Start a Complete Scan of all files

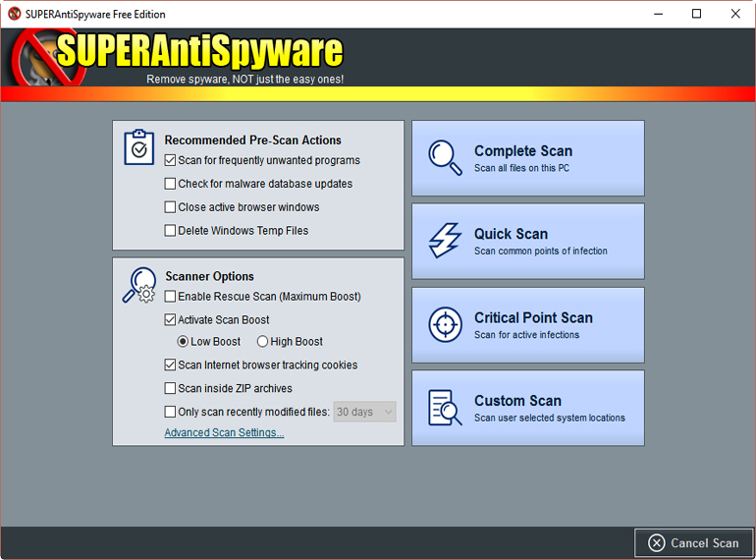[528, 158]
